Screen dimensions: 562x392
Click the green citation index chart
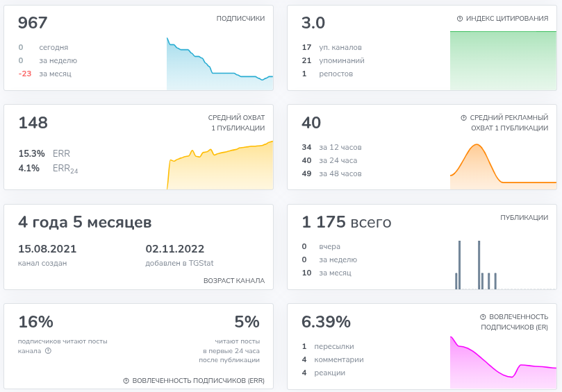coord(503,60)
